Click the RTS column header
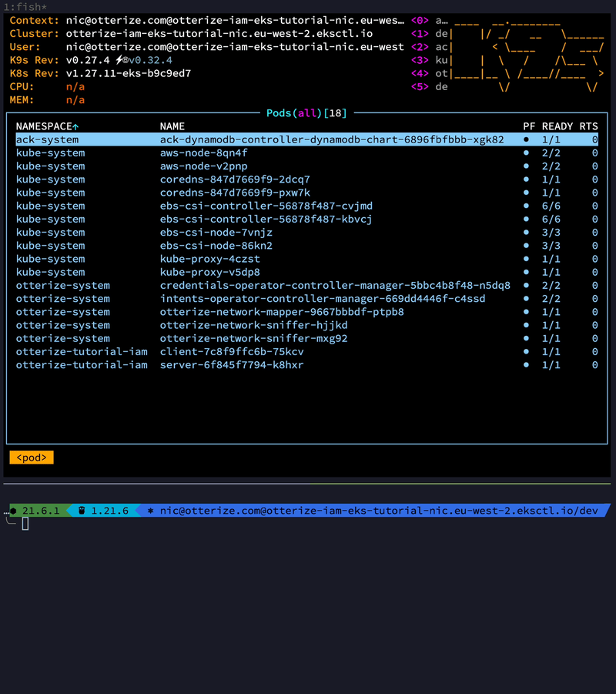The height and width of the screenshot is (694, 616). pos(588,126)
